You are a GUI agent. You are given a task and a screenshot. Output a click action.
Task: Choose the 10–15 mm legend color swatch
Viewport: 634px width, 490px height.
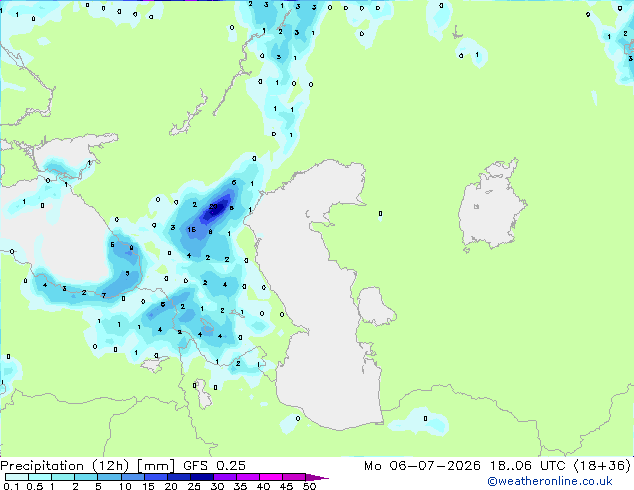(x=132, y=477)
